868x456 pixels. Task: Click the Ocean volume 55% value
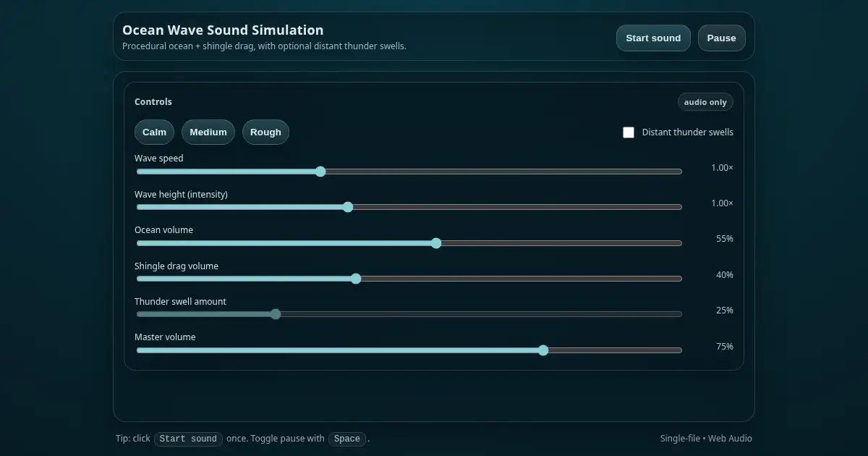coord(725,239)
